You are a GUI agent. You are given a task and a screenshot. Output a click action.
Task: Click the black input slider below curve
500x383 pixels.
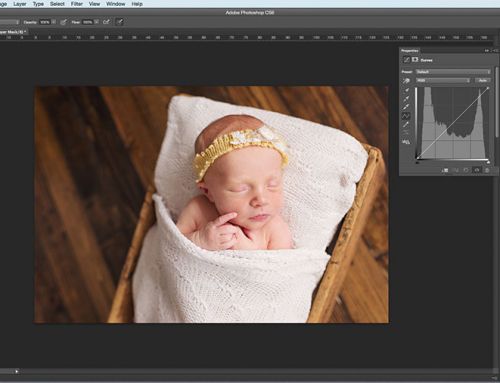point(417,162)
